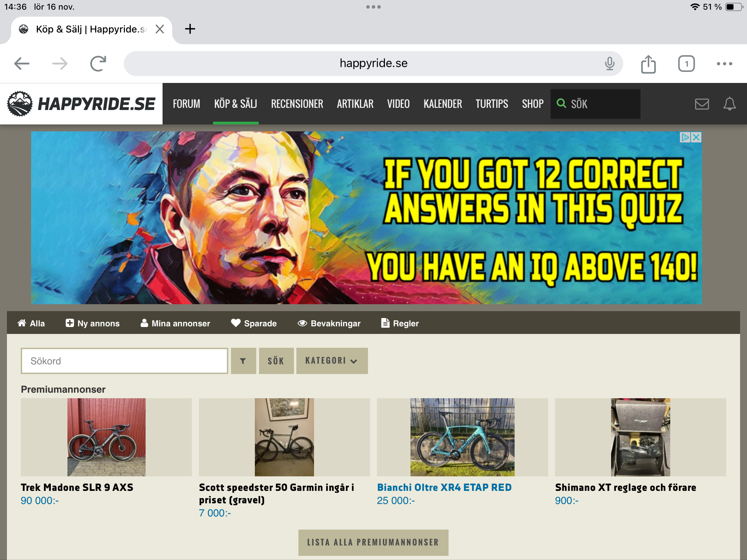Open Bianchi Oltre XR4 ETAP RED listing

444,487
